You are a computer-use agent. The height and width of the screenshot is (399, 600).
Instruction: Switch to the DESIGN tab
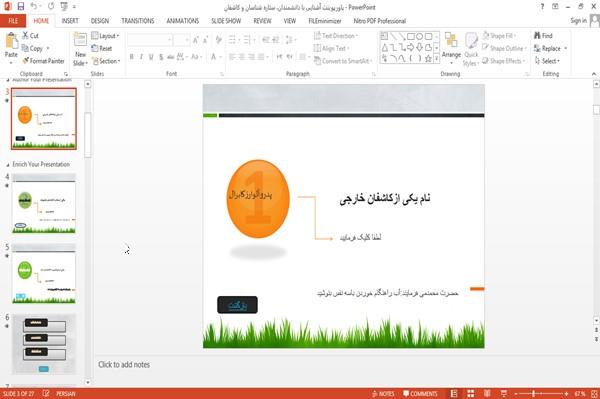point(100,21)
